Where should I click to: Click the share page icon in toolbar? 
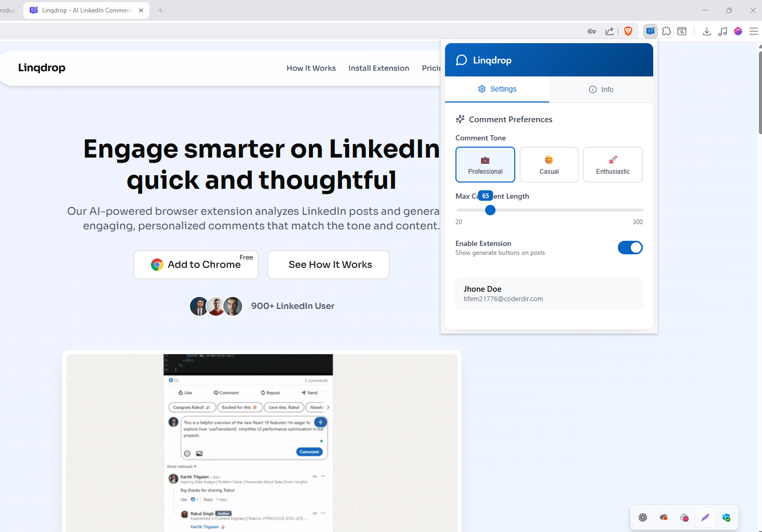[x=609, y=31]
